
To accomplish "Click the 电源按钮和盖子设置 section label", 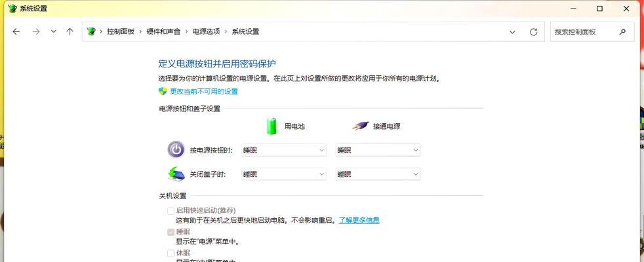I will (x=190, y=109).
